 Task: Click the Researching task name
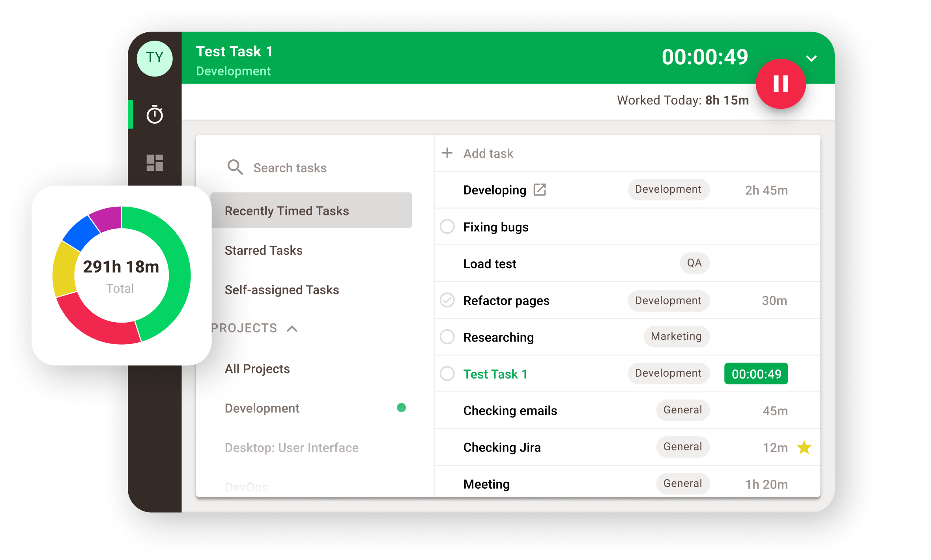[x=499, y=337]
